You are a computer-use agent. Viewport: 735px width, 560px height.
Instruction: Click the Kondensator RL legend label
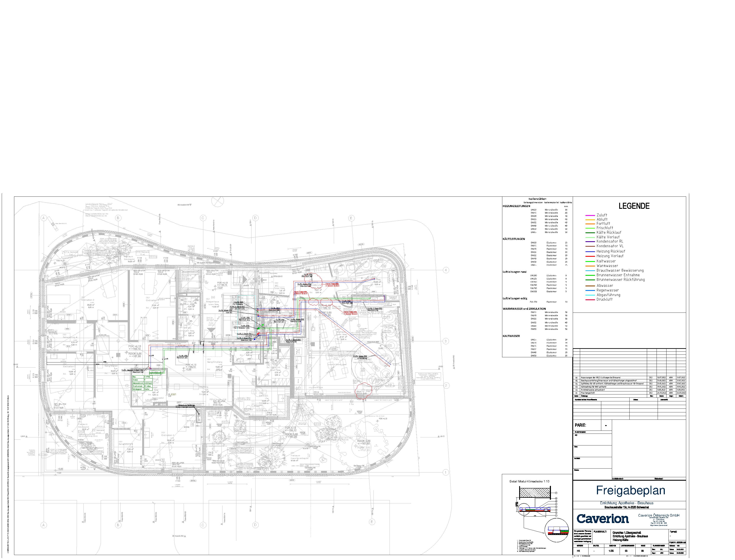click(x=610, y=241)
